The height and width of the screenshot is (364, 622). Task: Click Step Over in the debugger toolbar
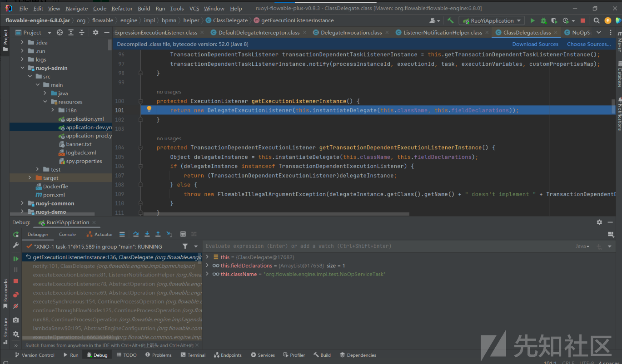136,234
